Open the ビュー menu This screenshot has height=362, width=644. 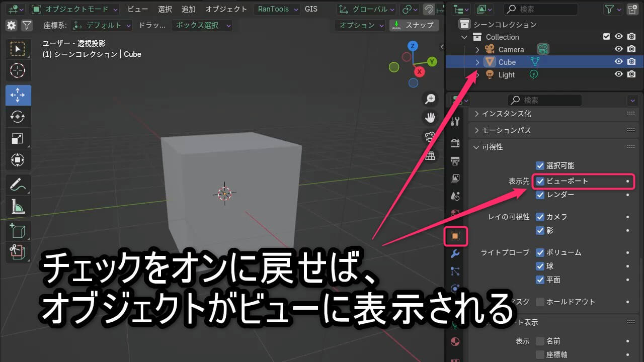click(x=138, y=9)
